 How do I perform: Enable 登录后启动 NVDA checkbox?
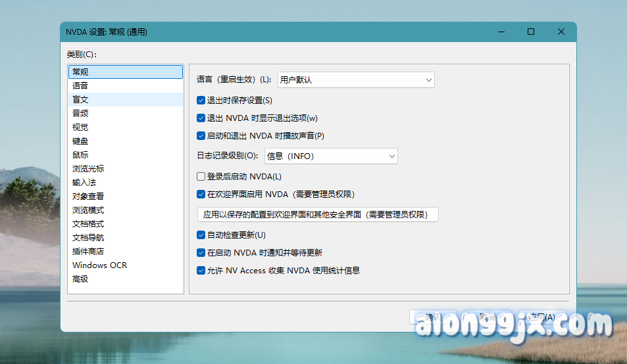pyautogui.click(x=201, y=176)
